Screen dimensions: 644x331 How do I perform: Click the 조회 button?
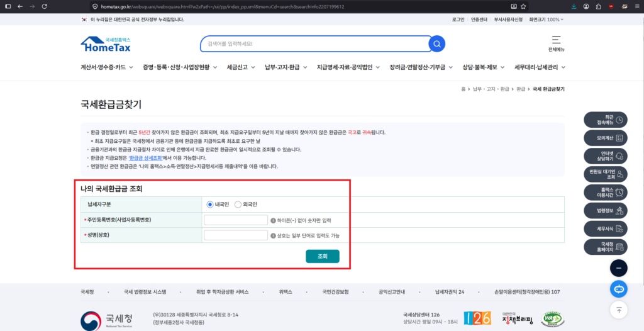[323, 256]
